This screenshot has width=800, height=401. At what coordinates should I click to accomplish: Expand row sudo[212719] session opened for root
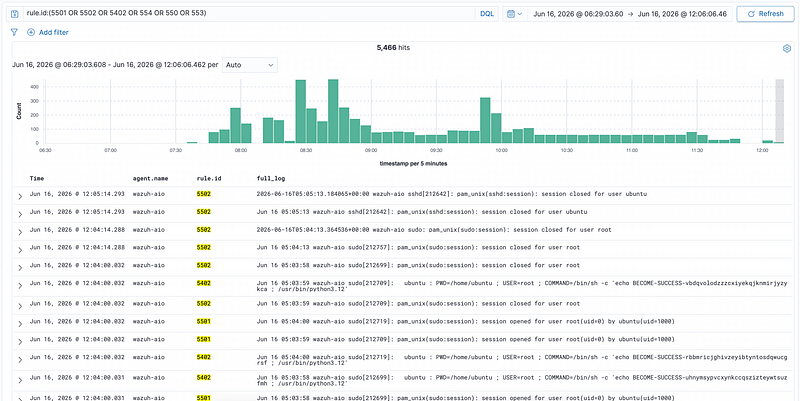click(20, 324)
